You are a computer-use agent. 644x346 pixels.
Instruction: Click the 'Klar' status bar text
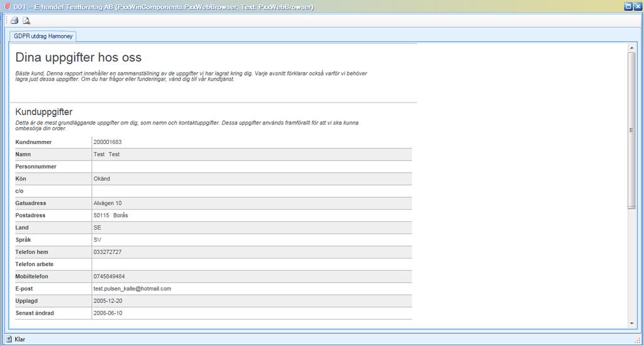point(19,340)
